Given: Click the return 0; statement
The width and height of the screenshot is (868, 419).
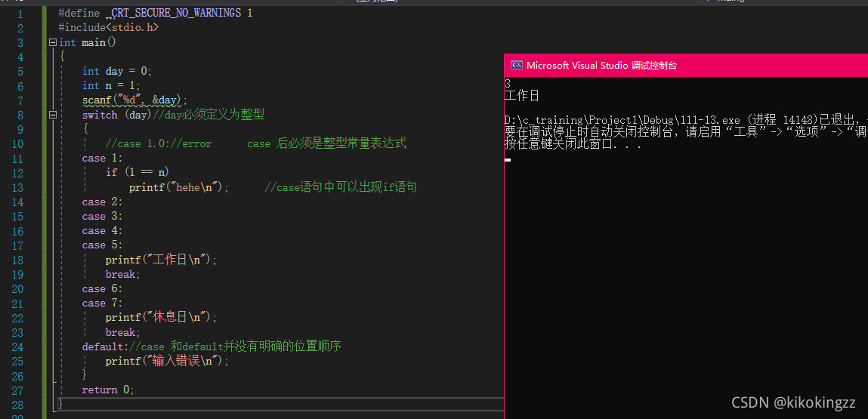Looking at the screenshot, I should point(108,390).
